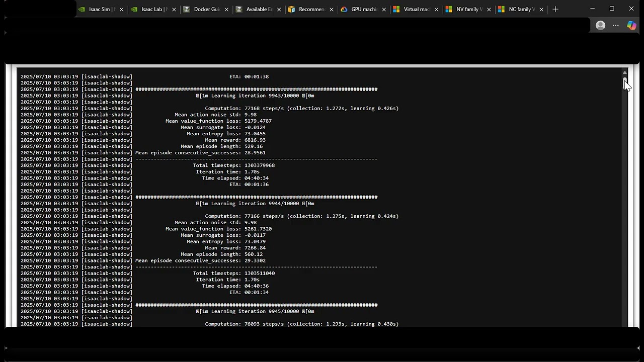Click the 'Learning iteration 9945/10000' line
The width and height of the screenshot is (644, 362).
click(255, 311)
